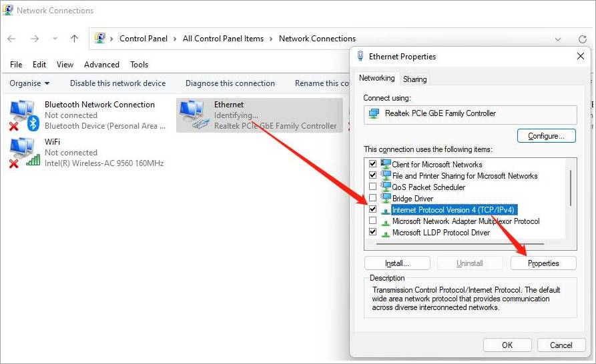This screenshot has width=596, height=364.
Task: Click the QoS Packet Scheduler icon
Action: pyautogui.click(x=385, y=187)
